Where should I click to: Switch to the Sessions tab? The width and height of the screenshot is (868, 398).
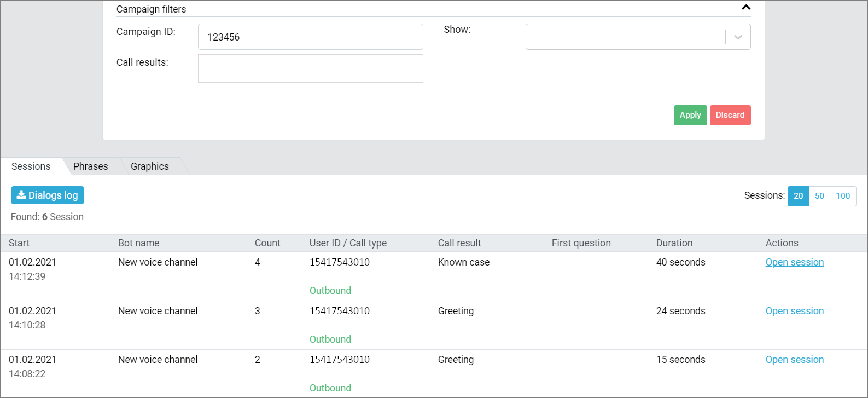pos(31,166)
